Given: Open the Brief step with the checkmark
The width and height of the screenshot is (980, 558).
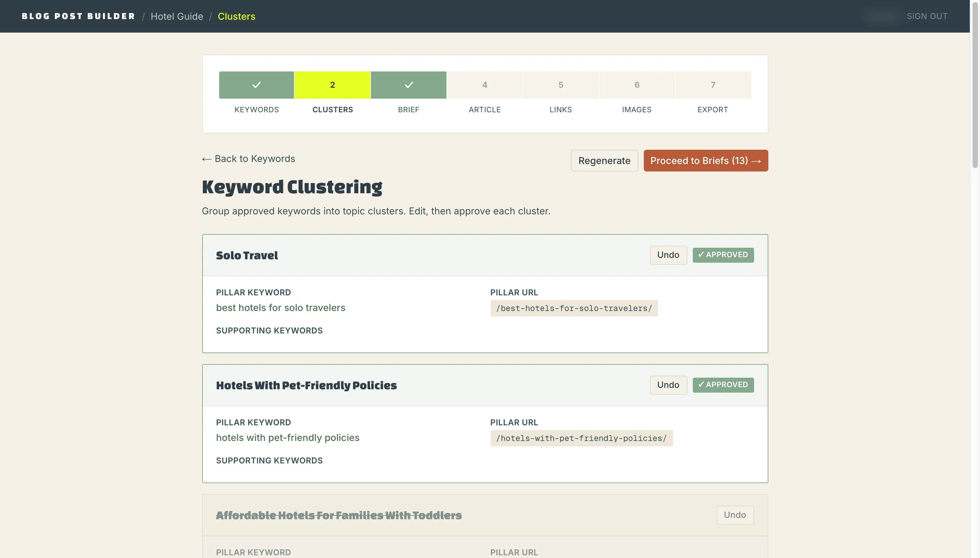Looking at the screenshot, I should pos(409,85).
